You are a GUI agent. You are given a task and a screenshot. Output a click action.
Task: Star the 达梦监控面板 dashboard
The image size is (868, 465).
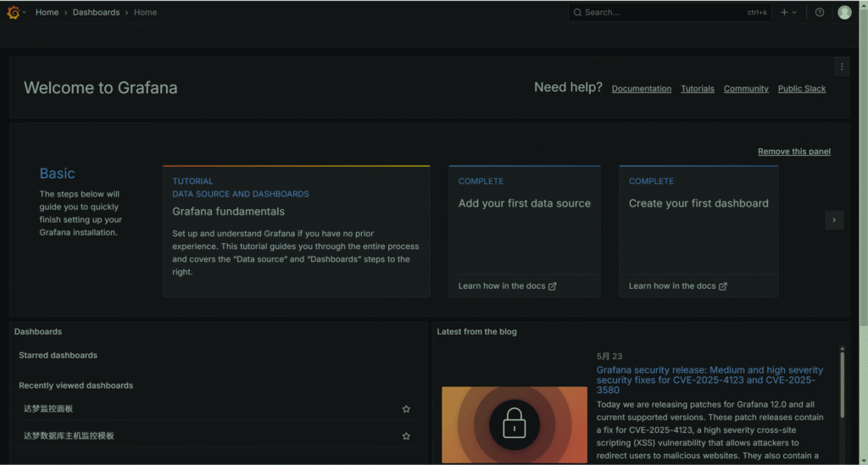[x=406, y=409]
